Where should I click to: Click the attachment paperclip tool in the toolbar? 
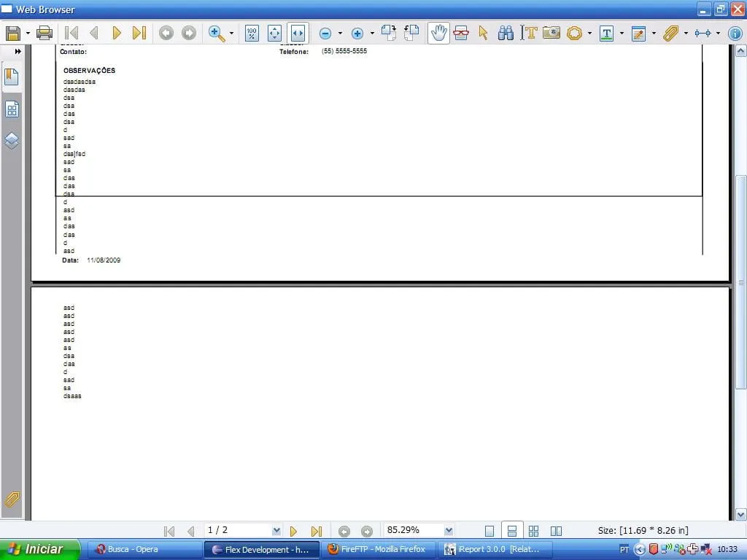point(670,34)
